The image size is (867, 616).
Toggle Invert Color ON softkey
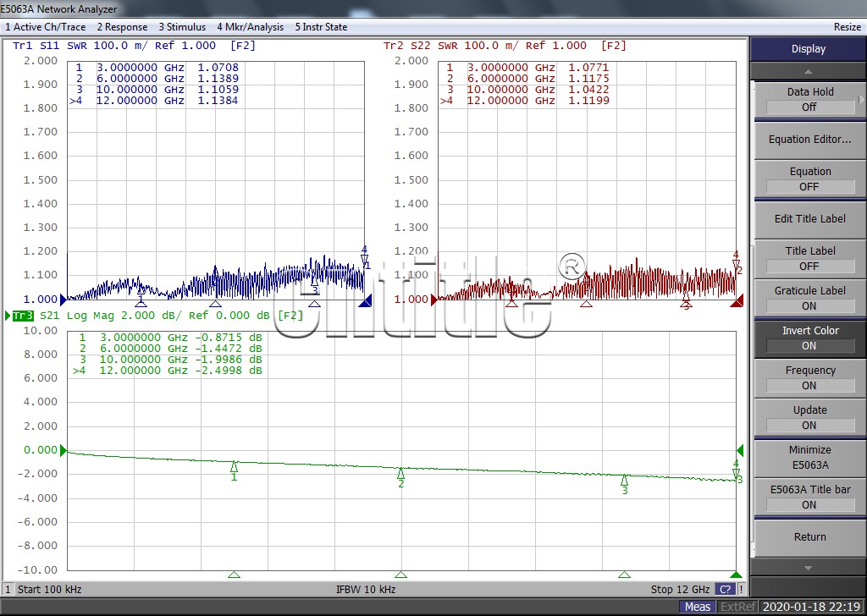[x=809, y=338]
